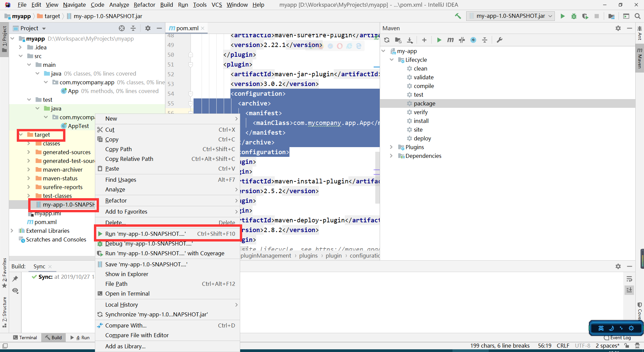Viewport: 644px width, 352px height.
Task: Expand the Plugins node in Maven panel
Action: (391, 147)
